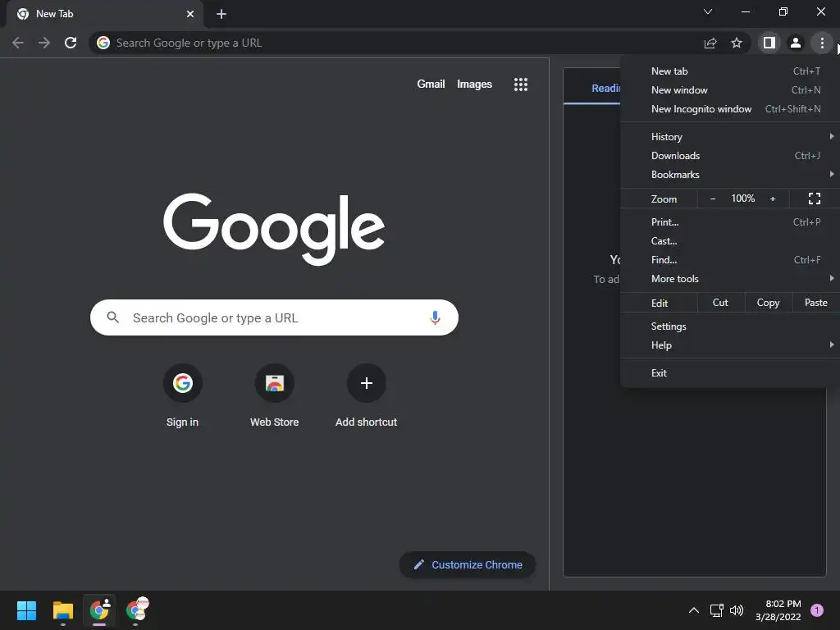Click the Customize Chrome button

pyautogui.click(x=467, y=564)
